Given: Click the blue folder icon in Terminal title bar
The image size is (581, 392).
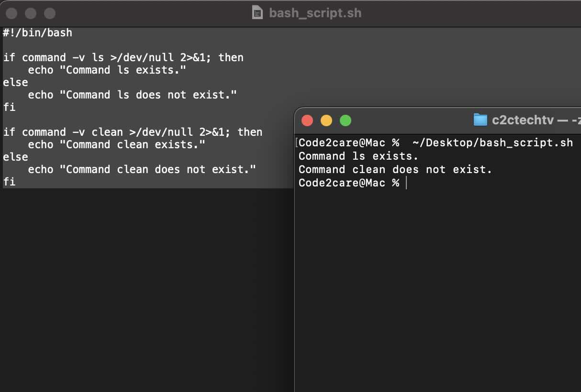Looking at the screenshot, I should click(480, 120).
